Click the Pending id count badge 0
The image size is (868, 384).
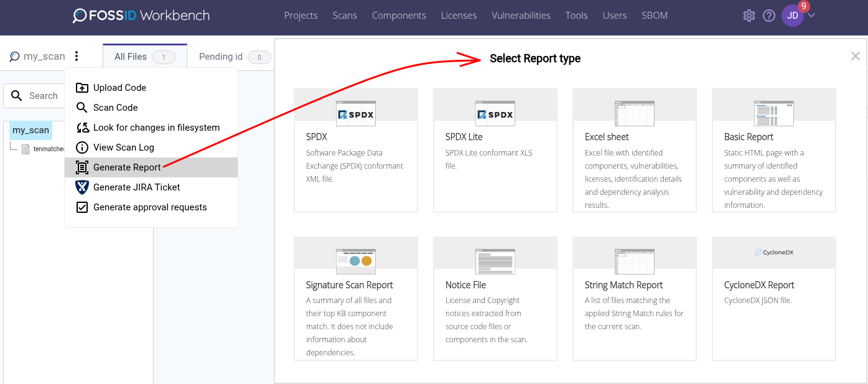tap(259, 57)
